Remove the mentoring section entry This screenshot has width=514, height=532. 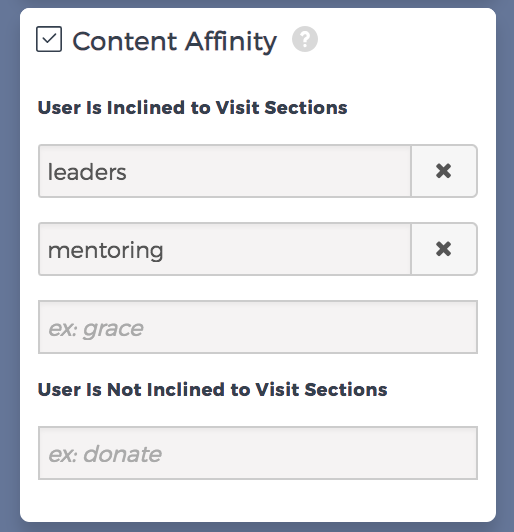click(444, 249)
